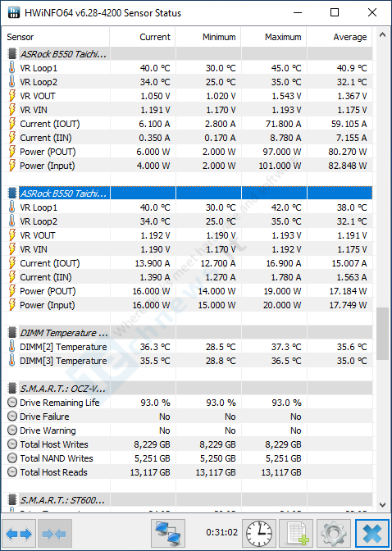The width and height of the screenshot is (392, 551).
Task: Click the 5,250 GB minimum NAND writes value
Action: 217,458
